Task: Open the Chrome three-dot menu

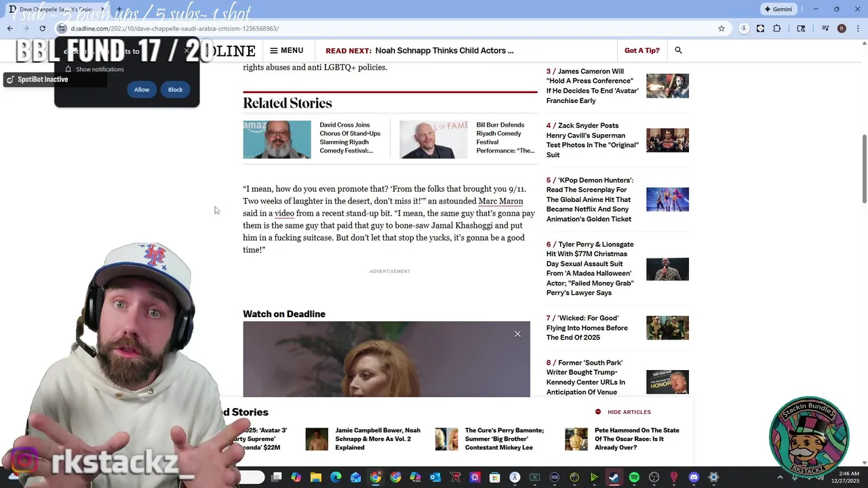Action: click(858, 28)
